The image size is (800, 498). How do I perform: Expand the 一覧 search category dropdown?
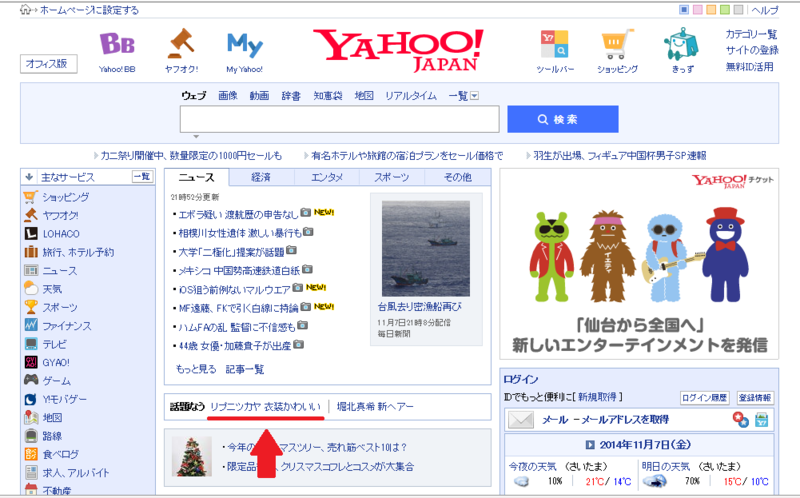(474, 95)
